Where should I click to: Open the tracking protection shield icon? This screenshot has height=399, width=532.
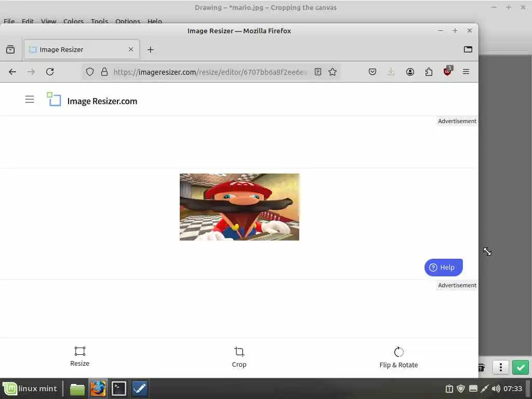(x=89, y=72)
